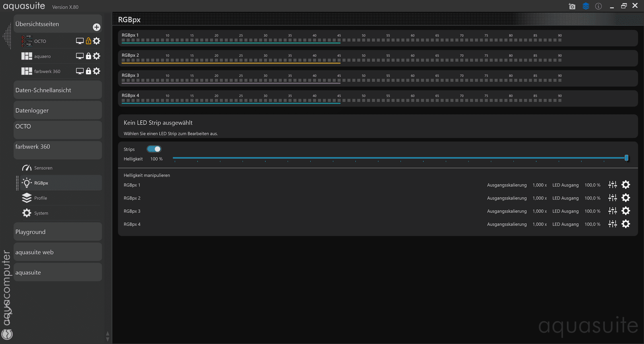Expand the OCTO device section
The width and height of the screenshot is (644, 344).
tap(58, 130)
